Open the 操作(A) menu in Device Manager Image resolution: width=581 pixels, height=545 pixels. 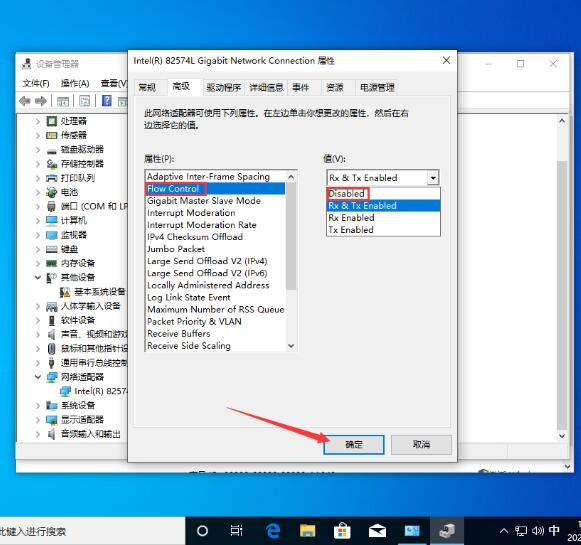75,83
